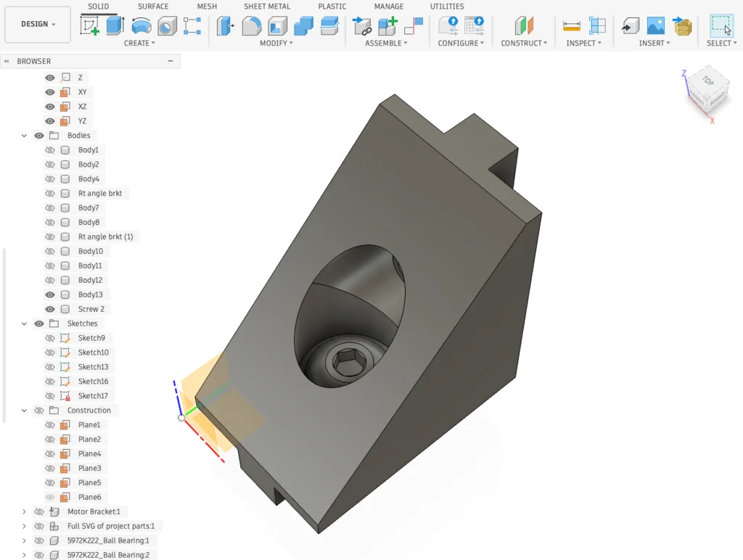Open the MODIFY menu dropdown
This screenshot has width=743, height=560.
[x=276, y=44]
